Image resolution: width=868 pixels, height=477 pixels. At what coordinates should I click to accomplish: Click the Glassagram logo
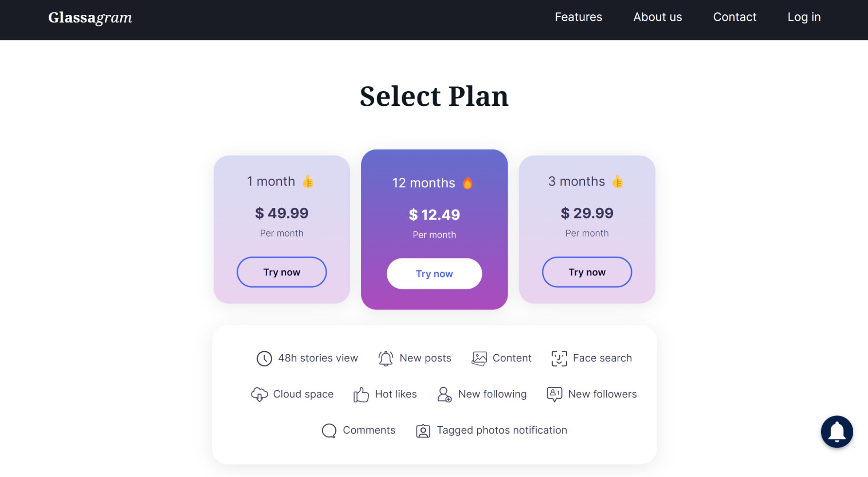tap(90, 17)
